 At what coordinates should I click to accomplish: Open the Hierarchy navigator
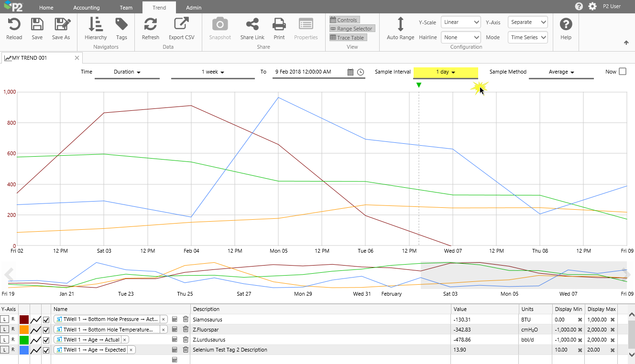[96, 24]
